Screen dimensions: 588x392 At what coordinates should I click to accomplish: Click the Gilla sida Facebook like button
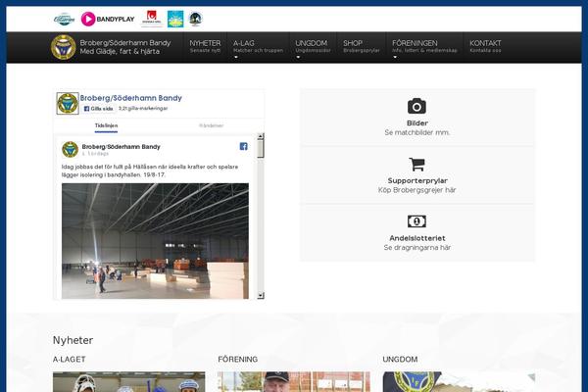tap(98, 109)
